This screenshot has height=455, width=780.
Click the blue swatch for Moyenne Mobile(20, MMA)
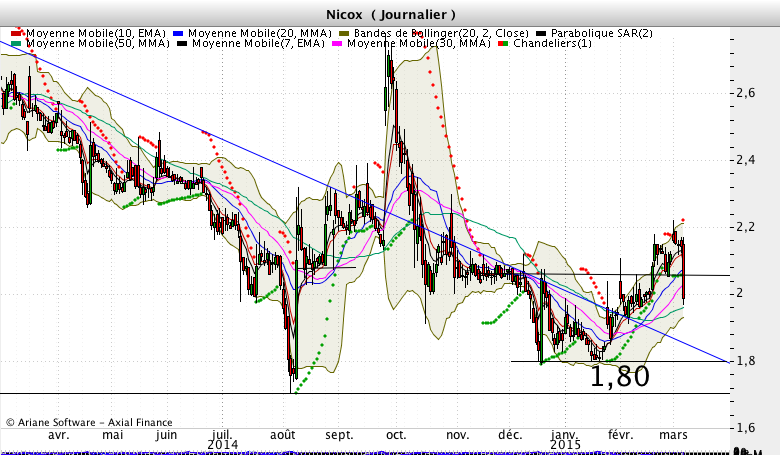click(179, 33)
